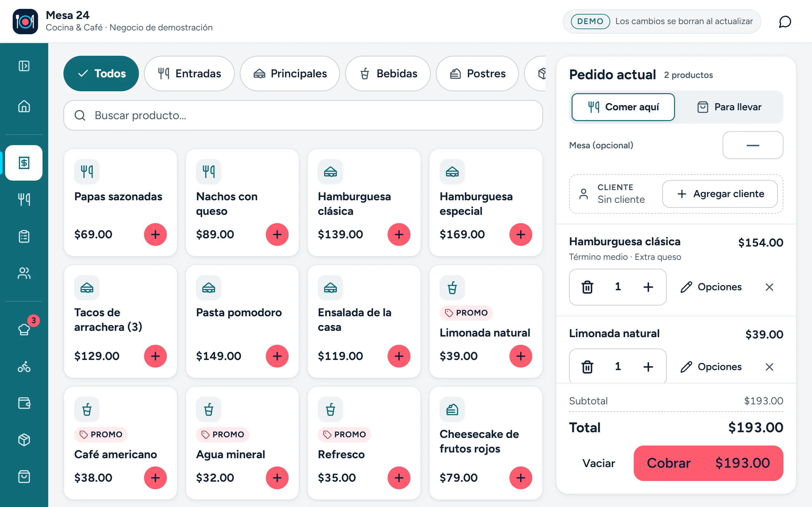812x507 pixels.
Task: Click the chat bubble icon in header
Action: [x=784, y=22]
